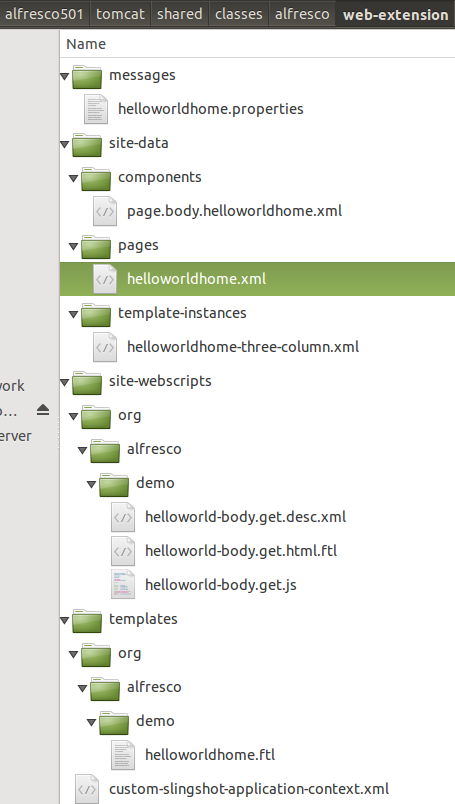455x804 pixels.
Task: Select the helloworld-body.get.js script icon
Action: [x=123, y=585]
